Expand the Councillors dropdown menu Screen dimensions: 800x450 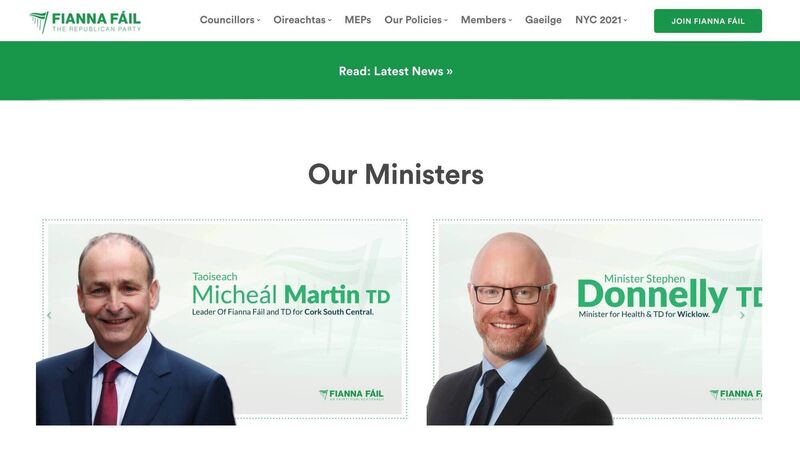coord(230,20)
